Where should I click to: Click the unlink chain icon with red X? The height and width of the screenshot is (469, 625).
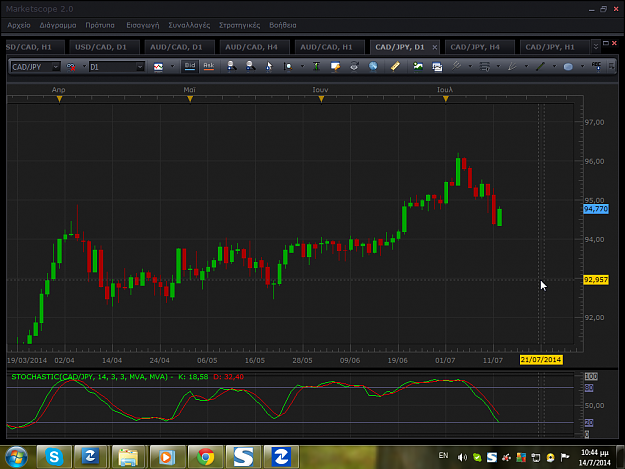coord(71,67)
